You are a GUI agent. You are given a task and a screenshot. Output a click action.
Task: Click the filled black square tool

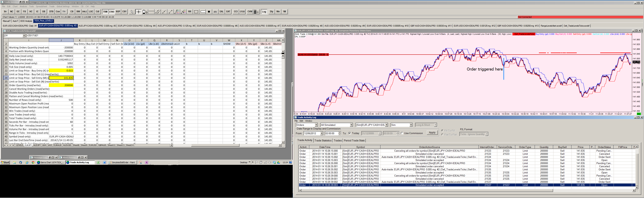[x=209, y=12]
